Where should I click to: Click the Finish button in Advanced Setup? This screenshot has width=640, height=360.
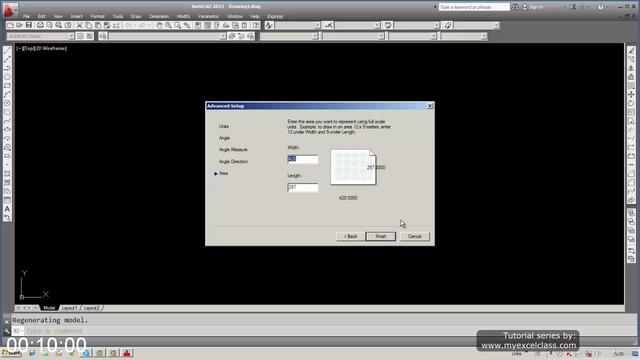coord(380,236)
